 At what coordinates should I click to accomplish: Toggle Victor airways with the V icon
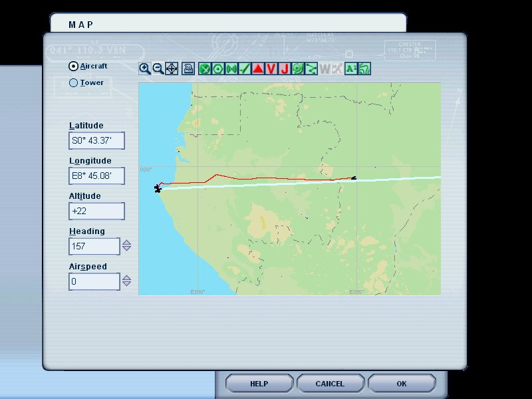click(x=271, y=69)
